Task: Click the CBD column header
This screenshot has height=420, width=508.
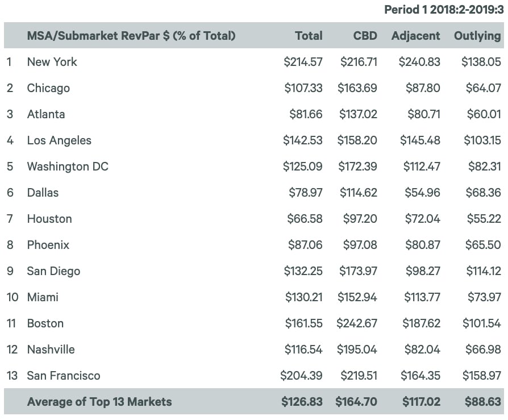Action: pyautogui.click(x=365, y=36)
